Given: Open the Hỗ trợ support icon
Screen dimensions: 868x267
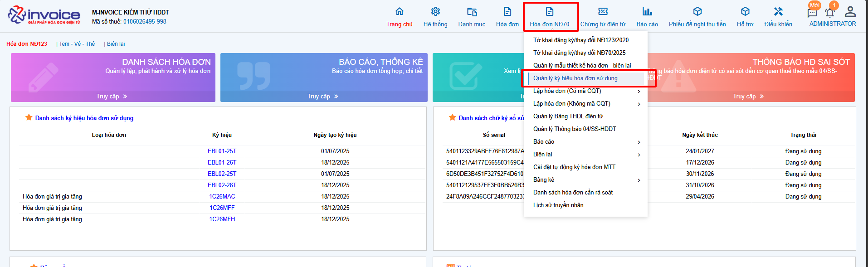Looking at the screenshot, I should [x=745, y=12].
